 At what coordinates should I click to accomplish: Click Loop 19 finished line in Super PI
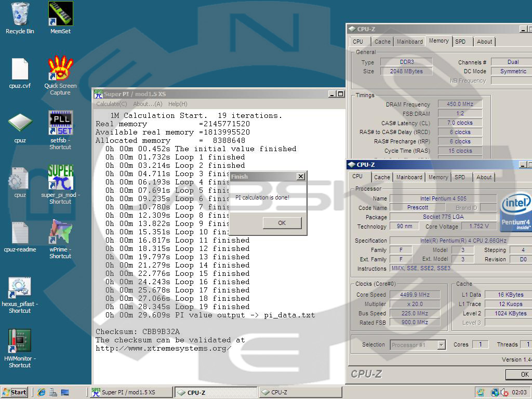coord(178,307)
